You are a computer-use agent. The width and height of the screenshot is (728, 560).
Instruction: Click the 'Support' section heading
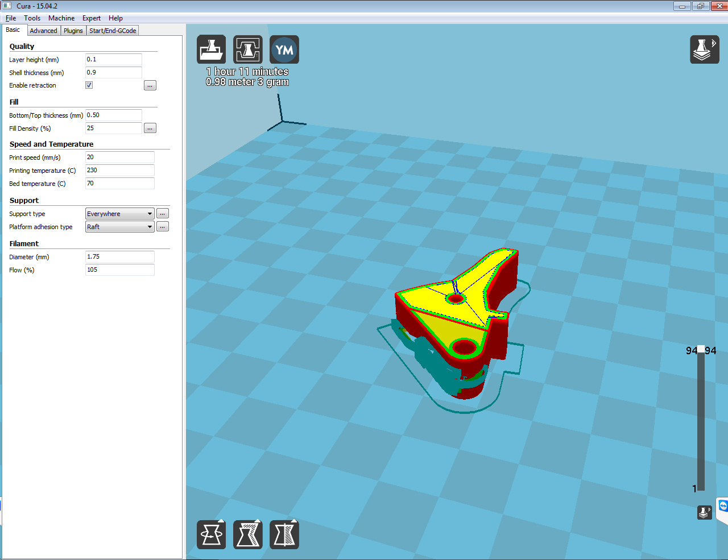click(24, 201)
